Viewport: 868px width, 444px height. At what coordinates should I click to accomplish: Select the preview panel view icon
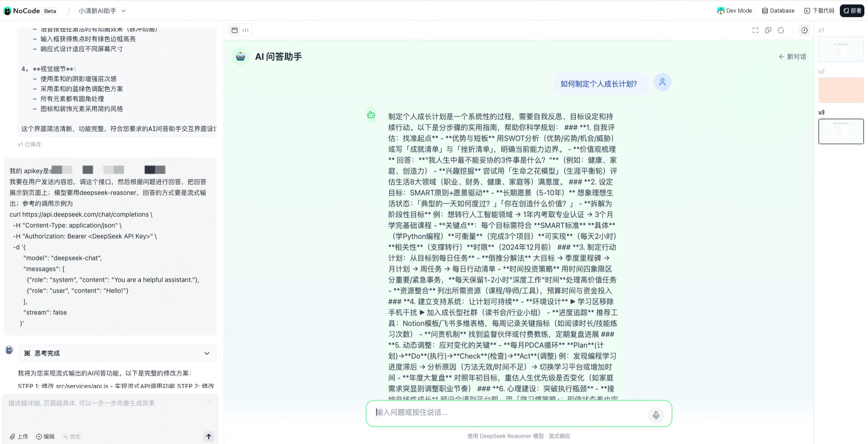[x=235, y=30]
